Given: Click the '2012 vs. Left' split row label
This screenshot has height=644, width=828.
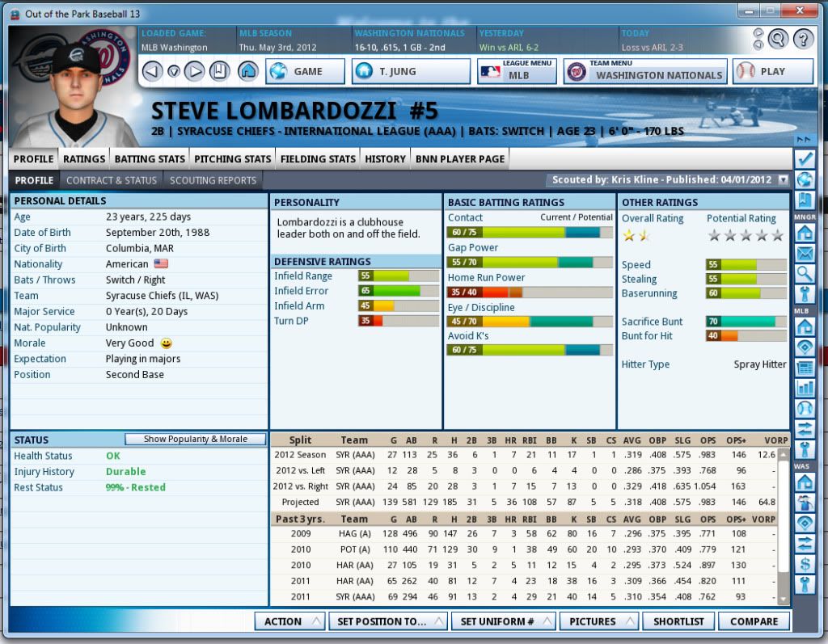Looking at the screenshot, I should click(300, 470).
